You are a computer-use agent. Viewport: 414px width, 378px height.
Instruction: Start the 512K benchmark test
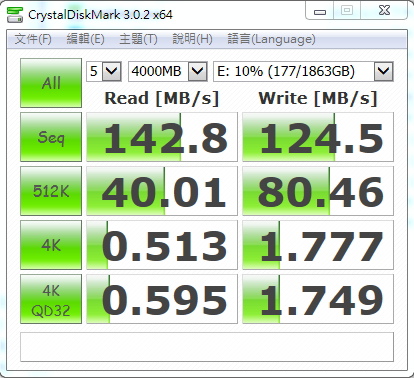(51, 191)
